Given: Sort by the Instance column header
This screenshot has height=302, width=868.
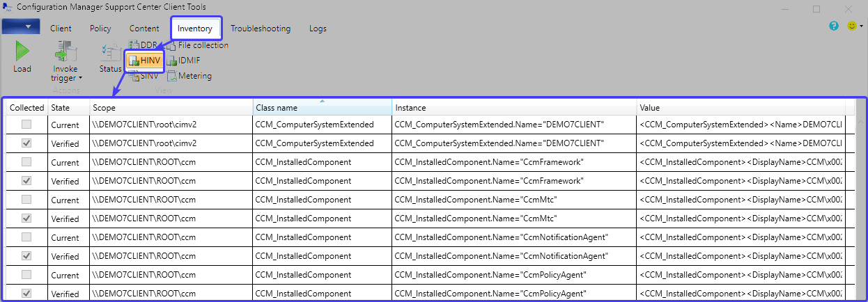Looking at the screenshot, I should (x=514, y=108).
